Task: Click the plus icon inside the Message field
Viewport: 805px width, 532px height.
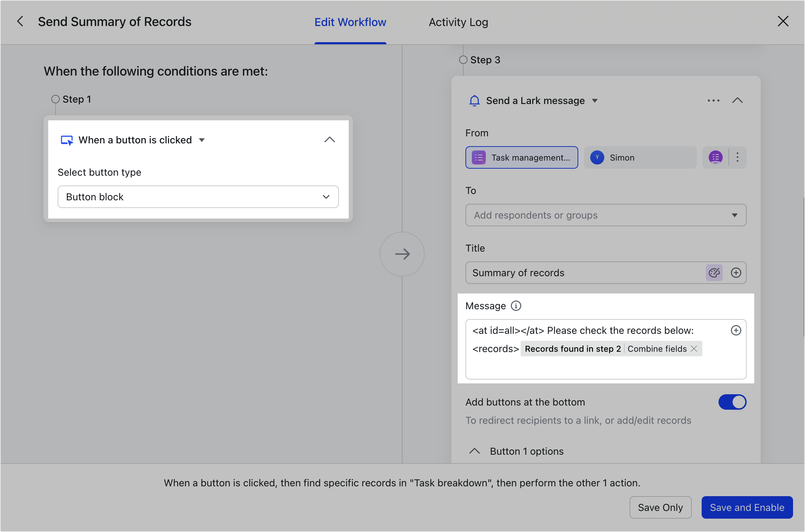Action: point(736,330)
